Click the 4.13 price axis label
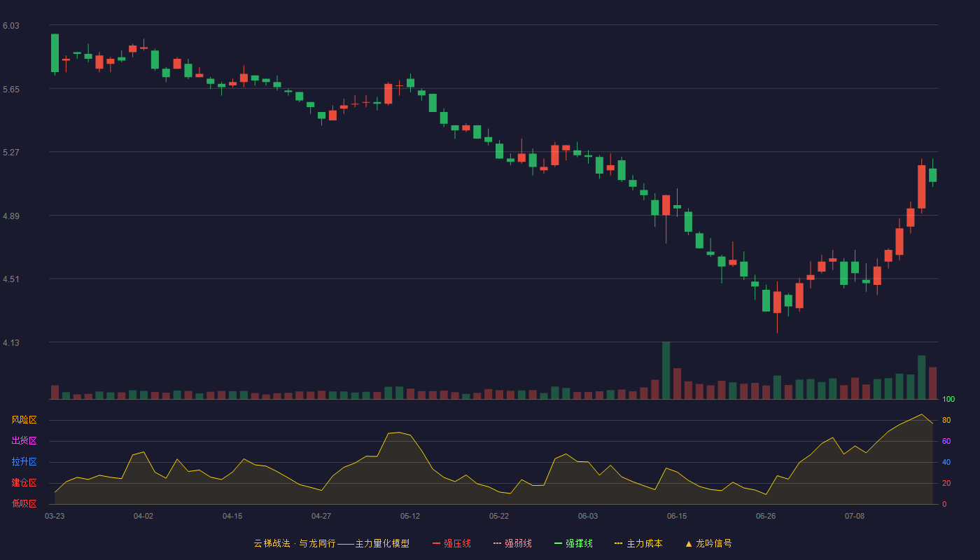This screenshot has height=560, width=980. [11, 343]
